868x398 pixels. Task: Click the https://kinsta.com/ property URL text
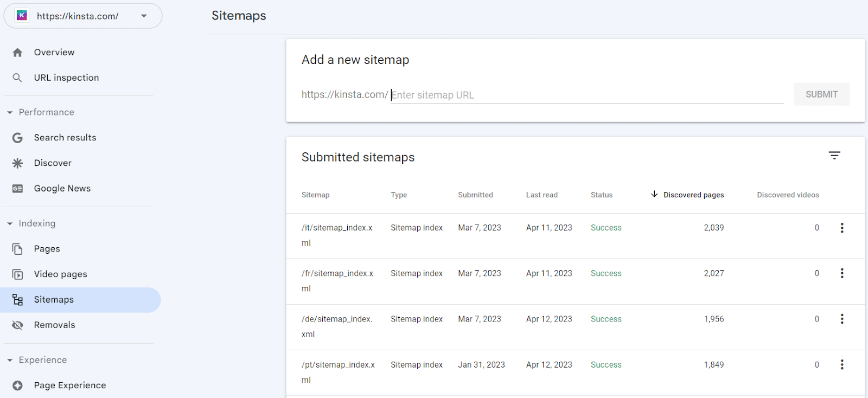coord(78,16)
